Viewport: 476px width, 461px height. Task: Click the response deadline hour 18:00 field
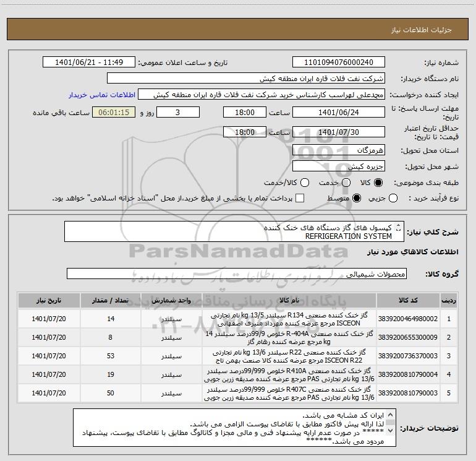pos(245,112)
